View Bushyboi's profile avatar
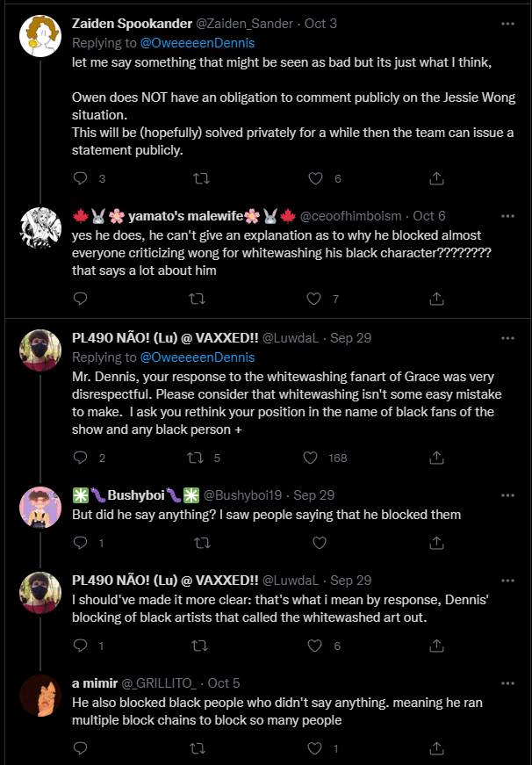This screenshot has width=532, height=765. (x=40, y=506)
